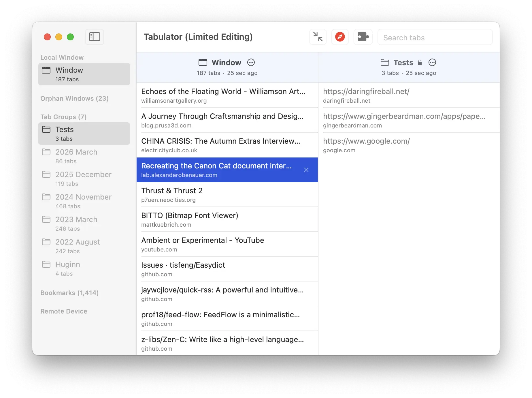The width and height of the screenshot is (532, 398).
Task: Click the folder icon next to Tests column header
Action: coord(384,62)
